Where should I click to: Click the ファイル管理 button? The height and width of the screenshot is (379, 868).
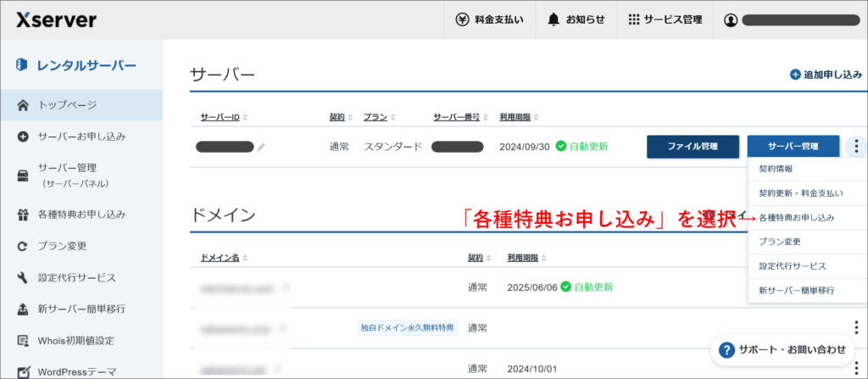coord(693,147)
